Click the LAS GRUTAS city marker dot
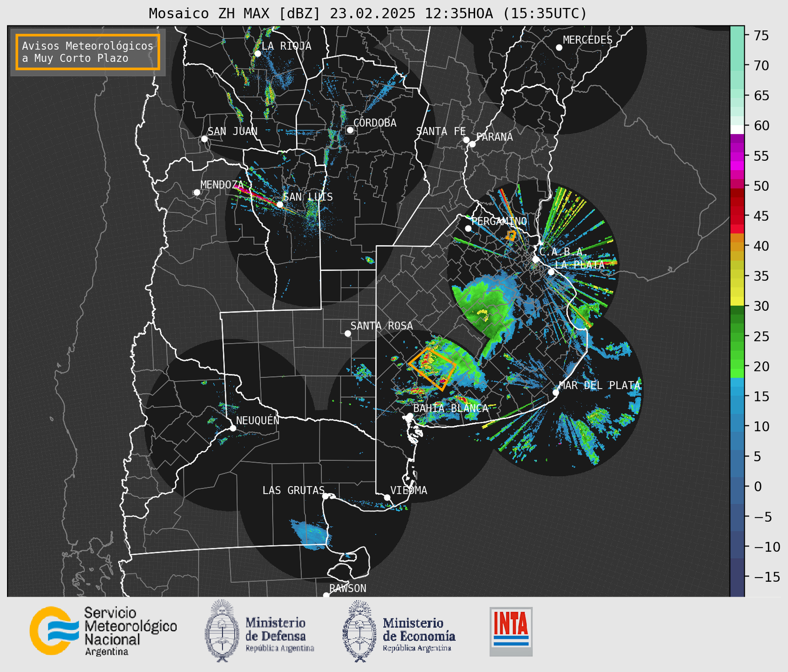This screenshot has height=672, width=788. 326,496
